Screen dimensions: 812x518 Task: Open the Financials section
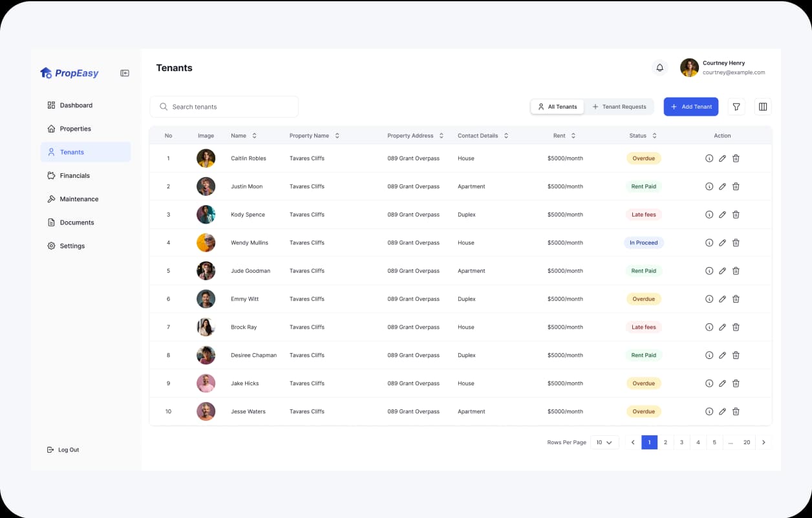[x=85, y=176]
